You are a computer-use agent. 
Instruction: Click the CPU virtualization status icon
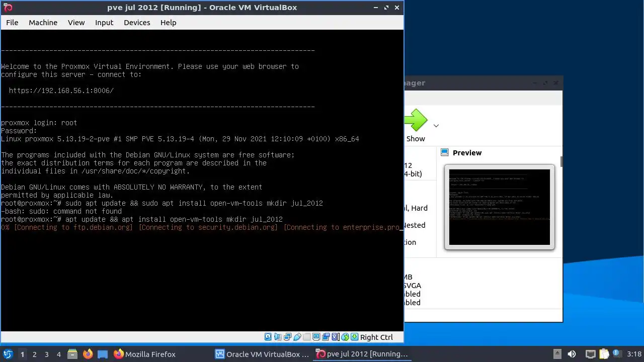coord(335,337)
